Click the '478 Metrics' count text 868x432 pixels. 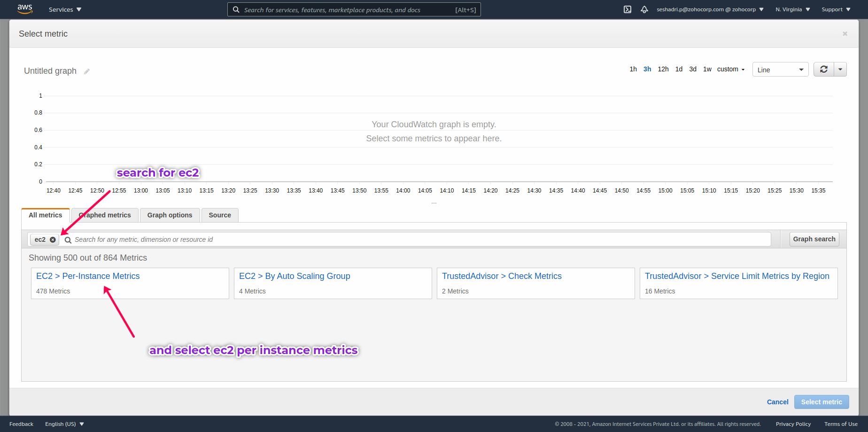[x=53, y=291]
